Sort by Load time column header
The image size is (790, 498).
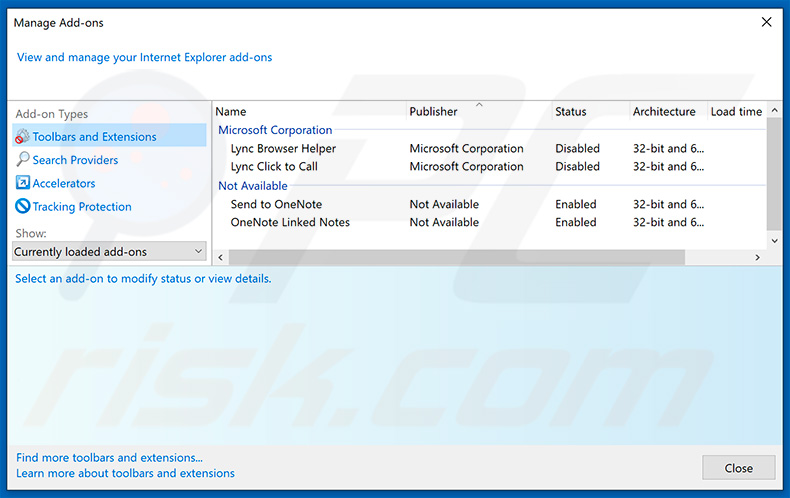pos(736,111)
